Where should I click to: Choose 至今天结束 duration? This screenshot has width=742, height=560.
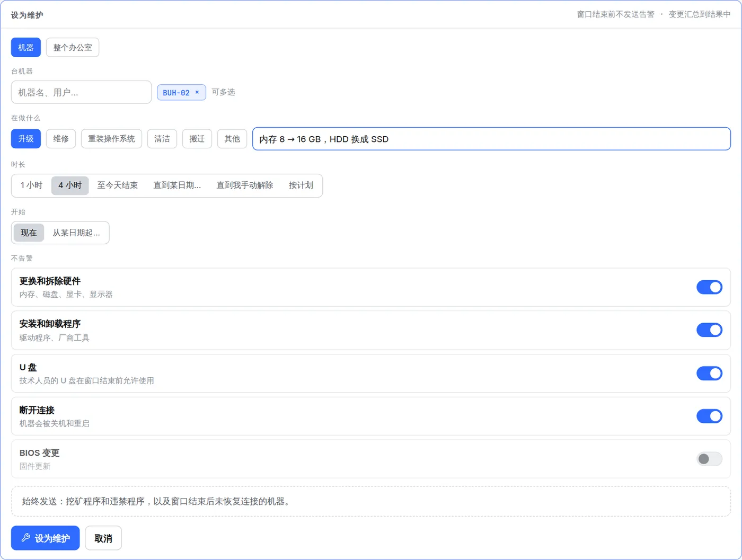(x=117, y=185)
